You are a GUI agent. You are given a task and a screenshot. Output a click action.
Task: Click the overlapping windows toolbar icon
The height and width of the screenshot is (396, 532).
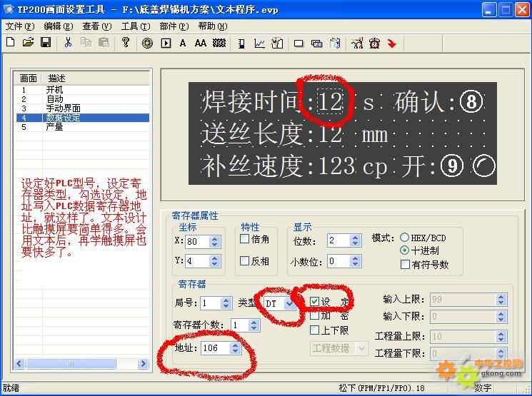click(x=316, y=44)
